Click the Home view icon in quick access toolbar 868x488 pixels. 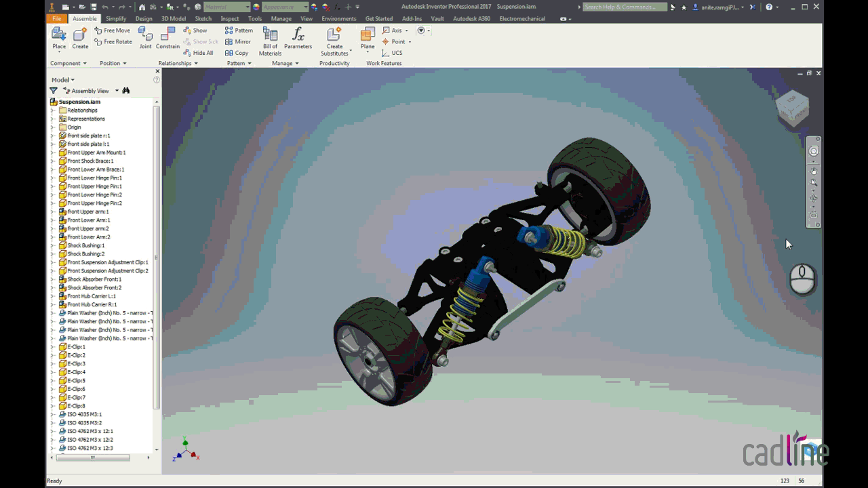142,7
